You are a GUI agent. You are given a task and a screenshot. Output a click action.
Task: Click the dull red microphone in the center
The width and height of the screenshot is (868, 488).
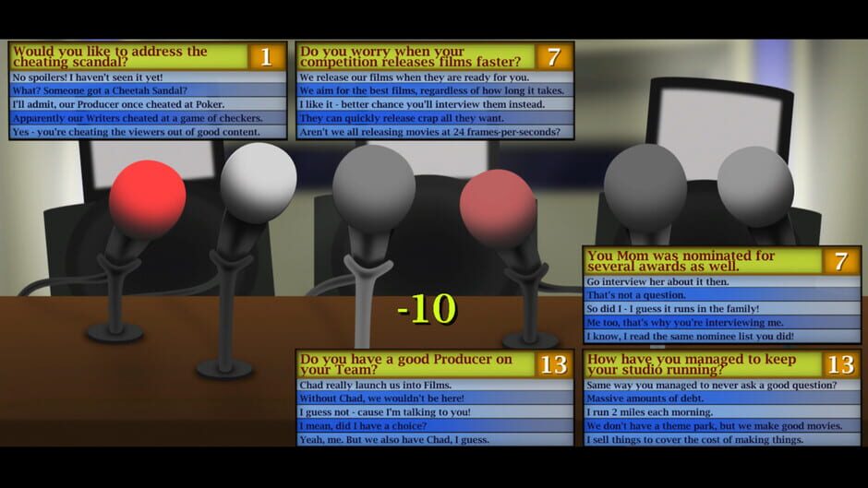tap(499, 208)
